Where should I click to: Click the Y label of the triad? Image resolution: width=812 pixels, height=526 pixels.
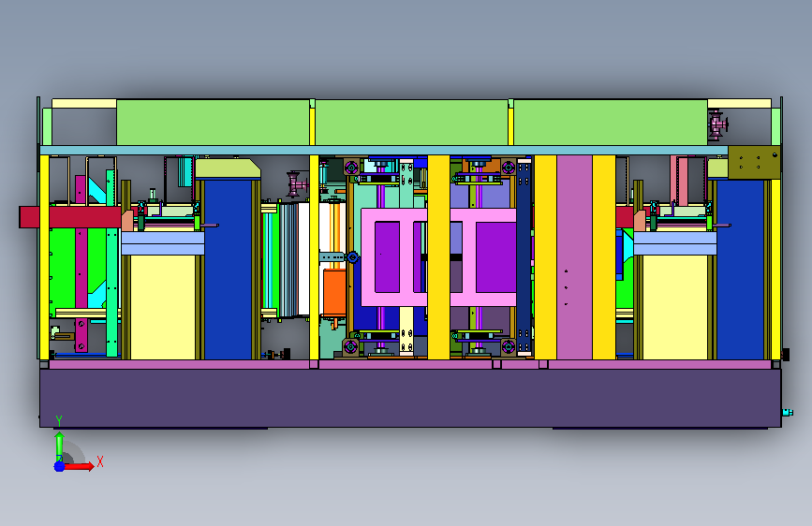[59, 421]
